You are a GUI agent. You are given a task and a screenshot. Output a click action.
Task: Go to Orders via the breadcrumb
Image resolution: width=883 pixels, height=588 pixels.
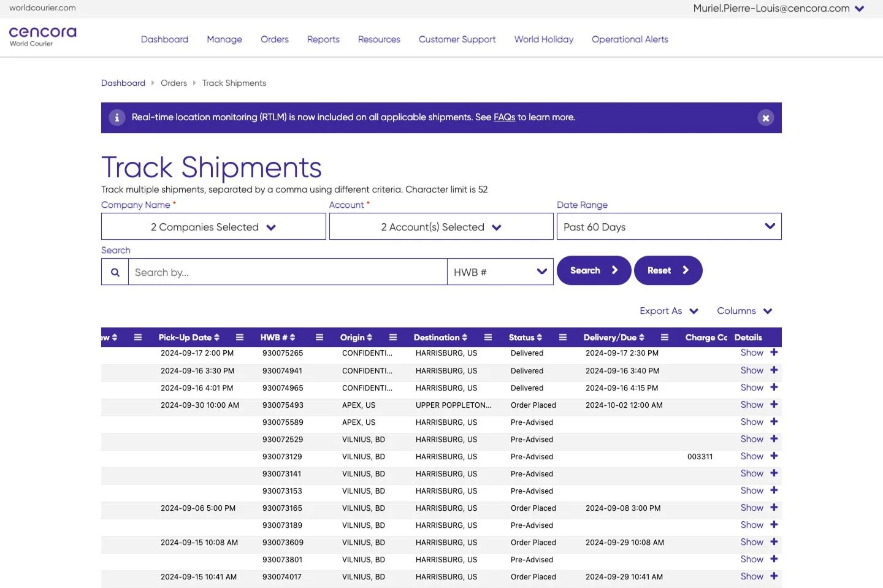point(174,83)
